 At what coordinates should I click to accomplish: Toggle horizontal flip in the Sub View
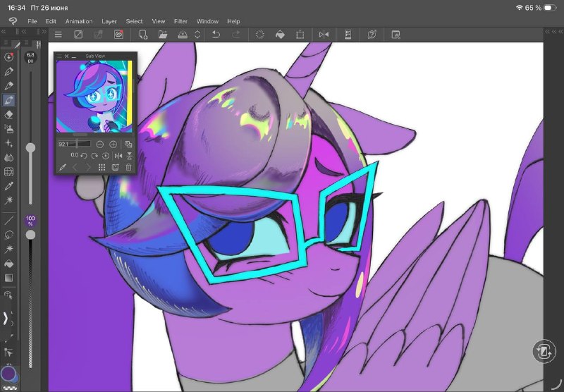click(x=118, y=156)
